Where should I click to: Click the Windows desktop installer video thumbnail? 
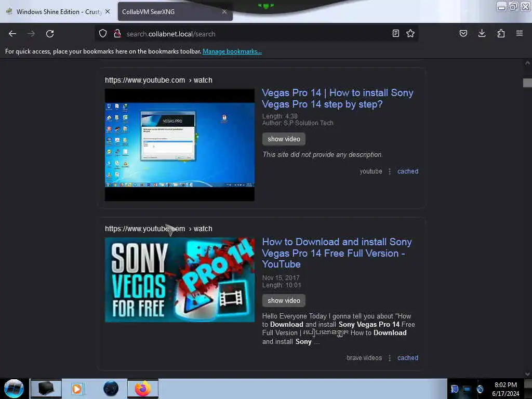(x=179, y=145)
